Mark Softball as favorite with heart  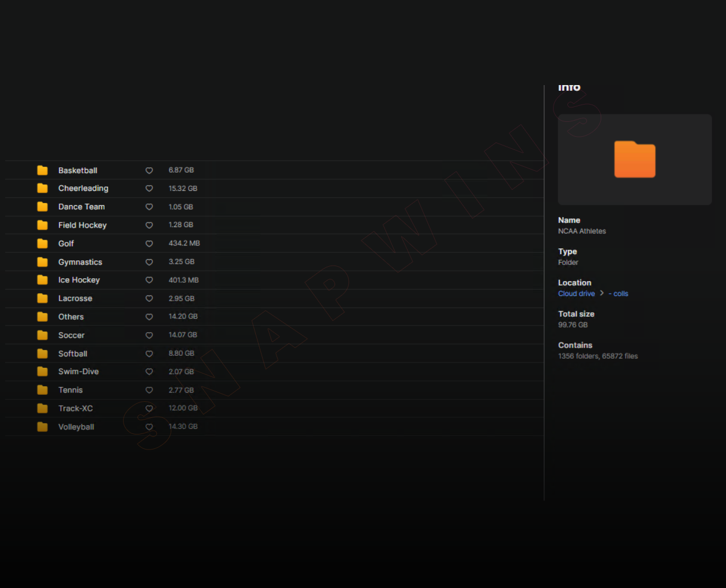click(x=149, y=354)
